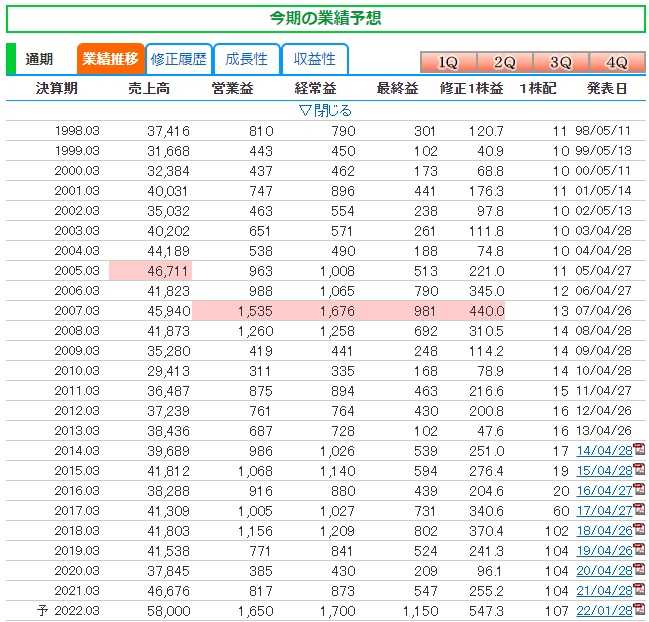Open PDF icon for 22/01/28 forecast row
This screenshot has height=622, width=649.
coord(637,609)
